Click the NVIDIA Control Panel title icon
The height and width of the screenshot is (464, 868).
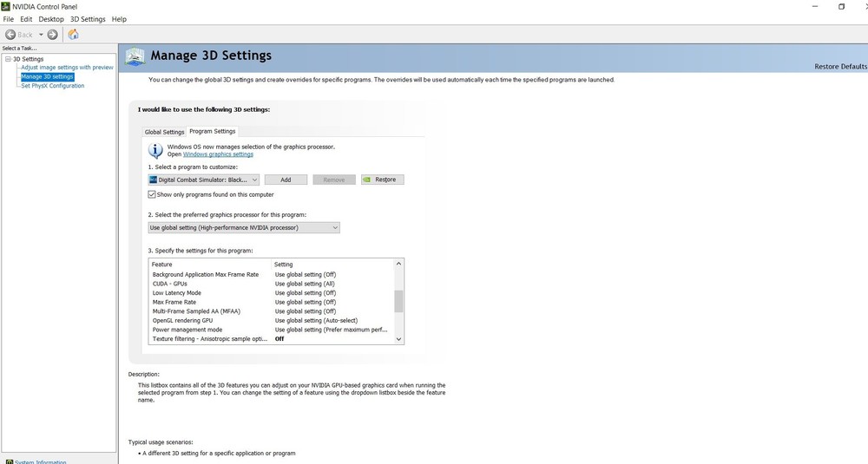[5, 6]
